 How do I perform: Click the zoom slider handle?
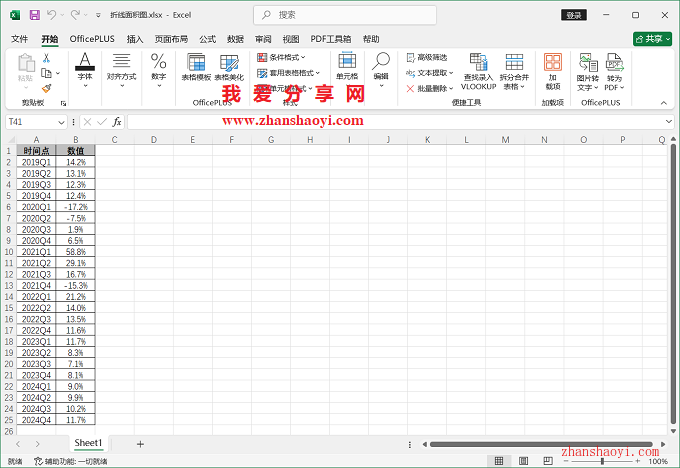(x=602, y=461)
